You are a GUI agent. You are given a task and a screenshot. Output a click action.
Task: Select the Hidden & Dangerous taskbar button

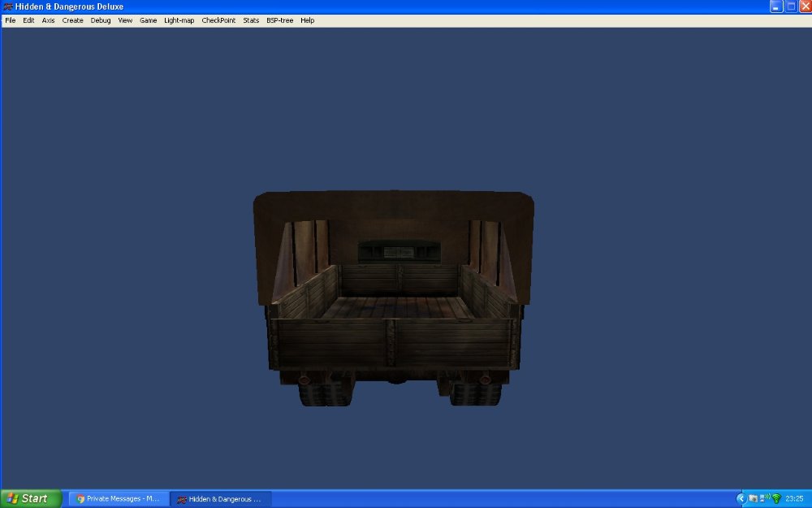tap(221, 499)
